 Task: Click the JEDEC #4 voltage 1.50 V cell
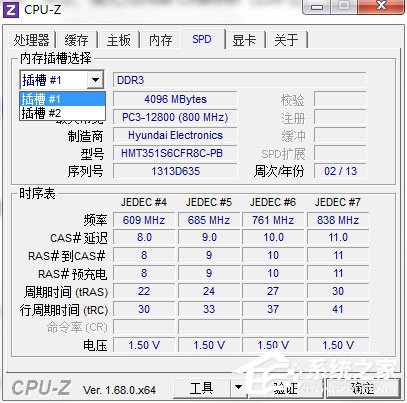point(144,345)
